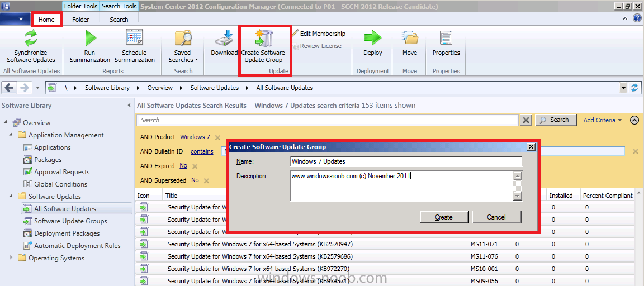This screenshot has height=286, width=644.
Task: Select Applications in the tree
Action: (52, 147)
